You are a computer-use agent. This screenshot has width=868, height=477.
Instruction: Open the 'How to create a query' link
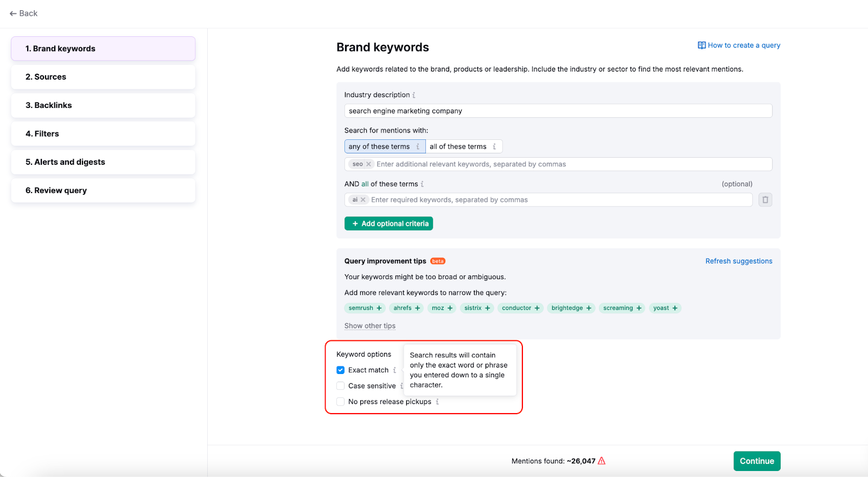pos(739,46)
